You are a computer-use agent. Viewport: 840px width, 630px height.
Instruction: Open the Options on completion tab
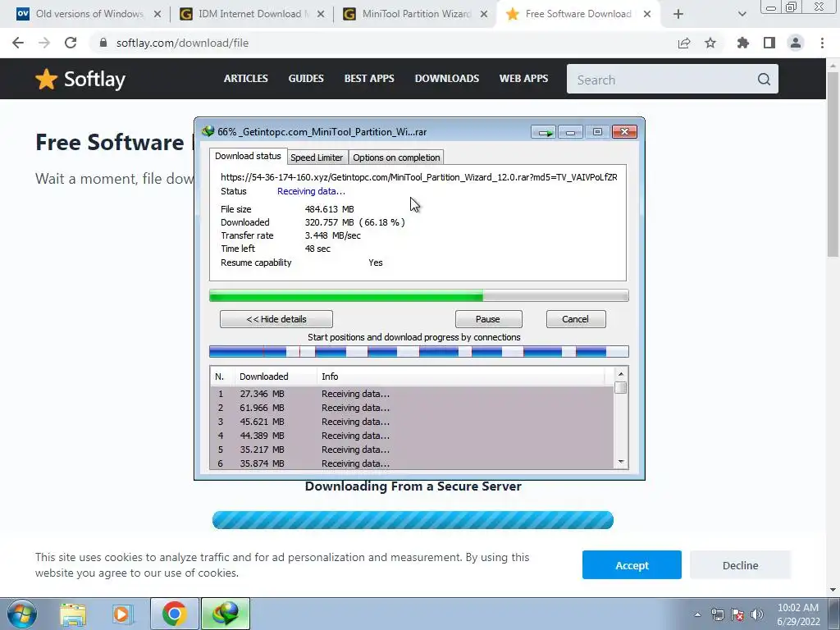coord(396,157)
